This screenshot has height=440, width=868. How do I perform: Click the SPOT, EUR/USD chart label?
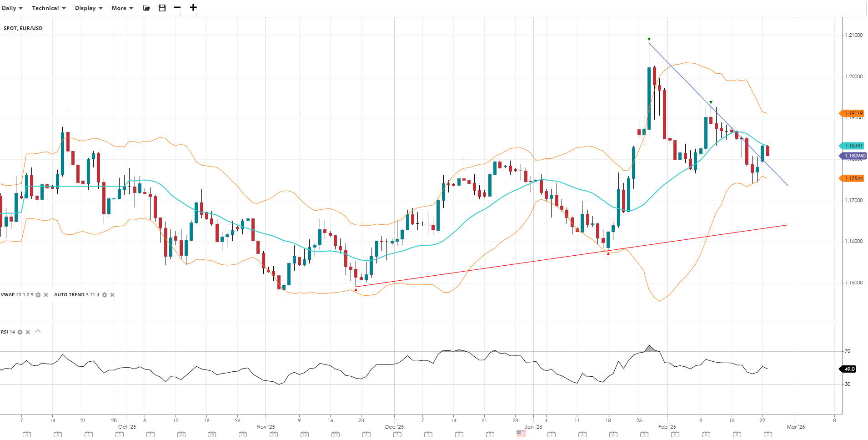click(23, 28)
